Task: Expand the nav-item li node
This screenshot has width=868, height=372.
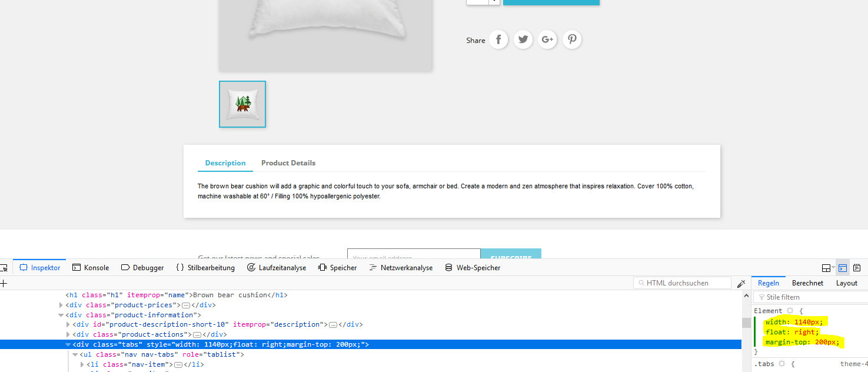Action: pyautogui.click(x=82, y=364)
